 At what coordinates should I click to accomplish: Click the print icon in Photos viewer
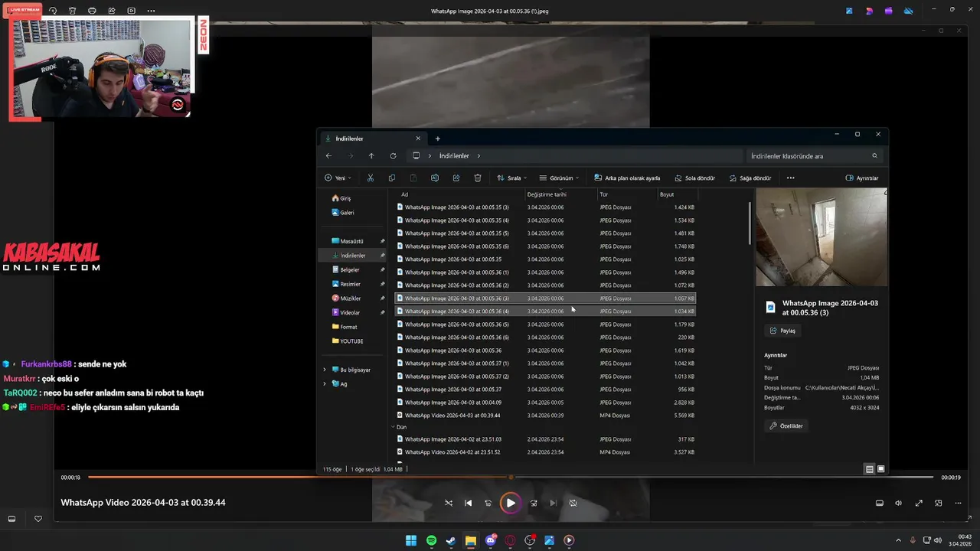(x=92, y=11)
